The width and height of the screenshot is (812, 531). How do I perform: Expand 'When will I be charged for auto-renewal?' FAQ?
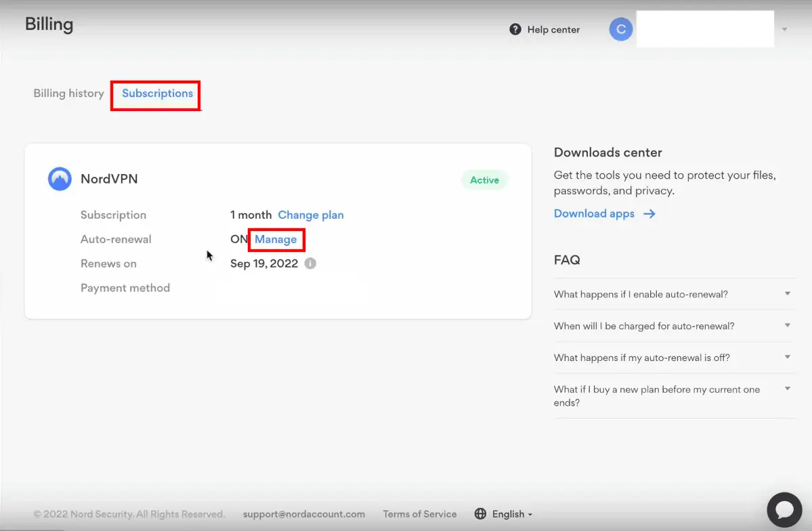[675, 326]
